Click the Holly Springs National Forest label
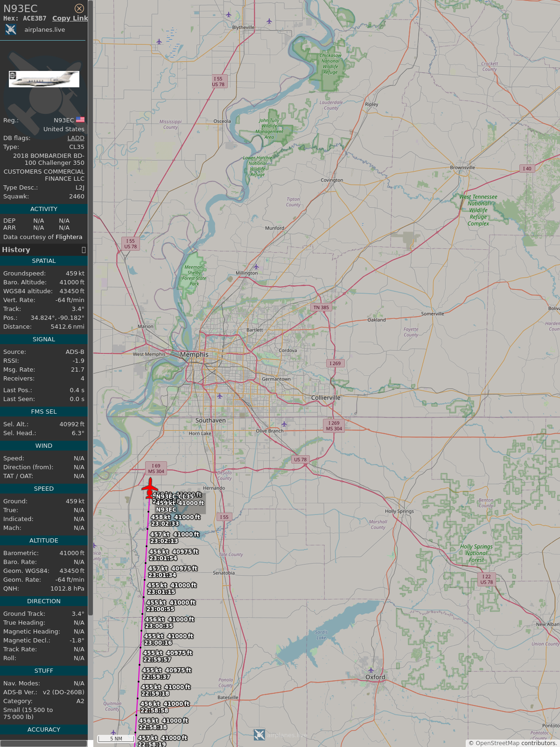 point(476,553)
